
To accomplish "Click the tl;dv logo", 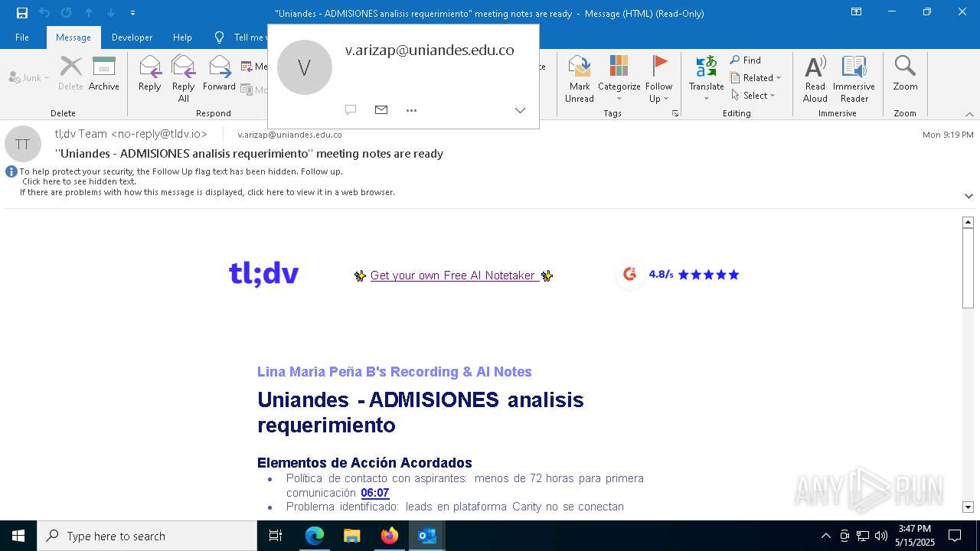I will 264,274.
